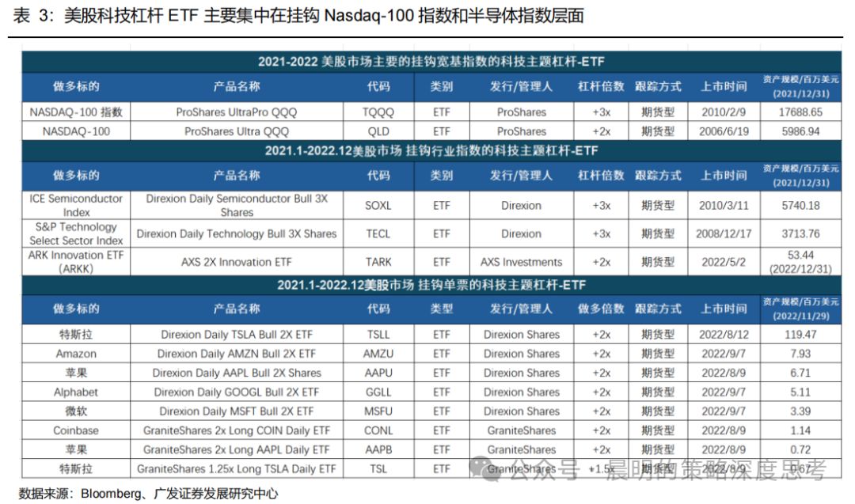Screen dimensions: 855x504
Task: Select the section header about 挂钩单票 ETFs
Action: click(431, 285)
